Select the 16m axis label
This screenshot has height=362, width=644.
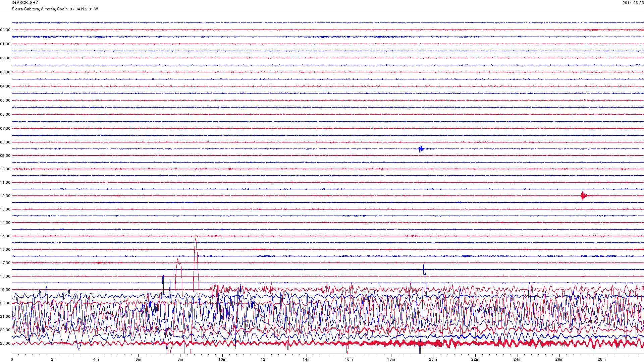click(349, 360)
